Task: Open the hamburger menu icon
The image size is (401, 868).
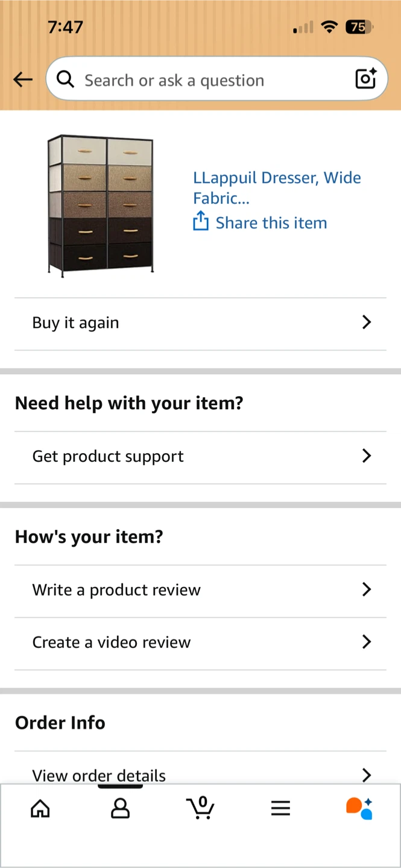Action: tap(280, 808)
